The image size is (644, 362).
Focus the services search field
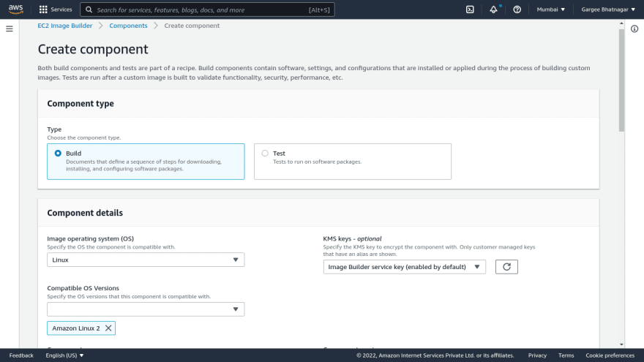207,10
